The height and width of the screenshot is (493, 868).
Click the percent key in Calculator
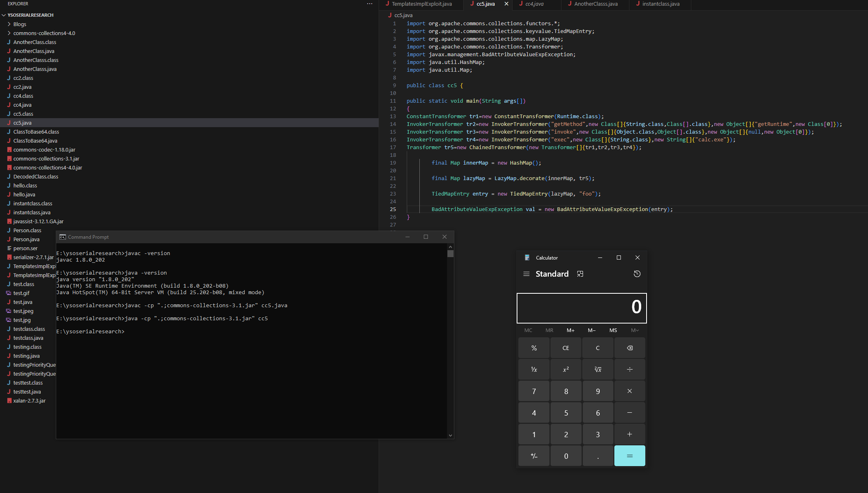pyautogui.click(x=534, y=348)
